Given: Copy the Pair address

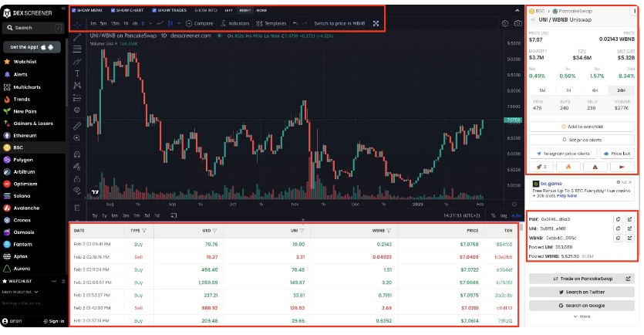Looking at the screenshot, I should [618, 219].
